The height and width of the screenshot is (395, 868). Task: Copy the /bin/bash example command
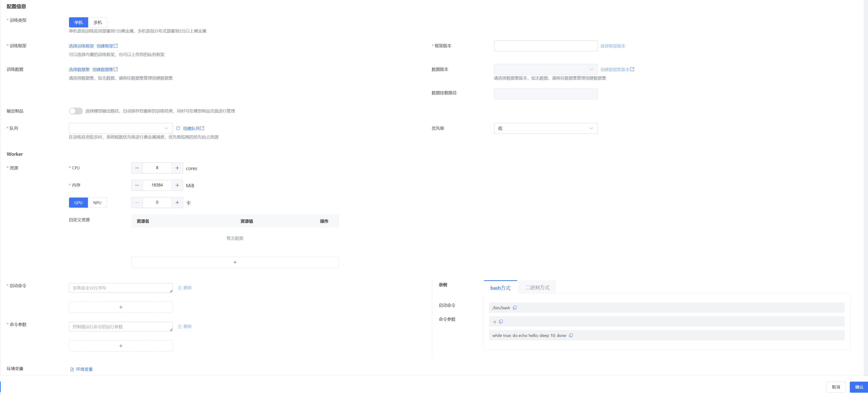[x=515, y=308]
